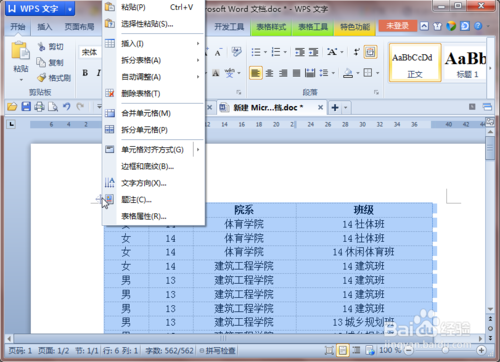Viewport: 500px width, 362px height.
Task: Toggle show/hide paragraph marks
Action: [x=357, y=52]
